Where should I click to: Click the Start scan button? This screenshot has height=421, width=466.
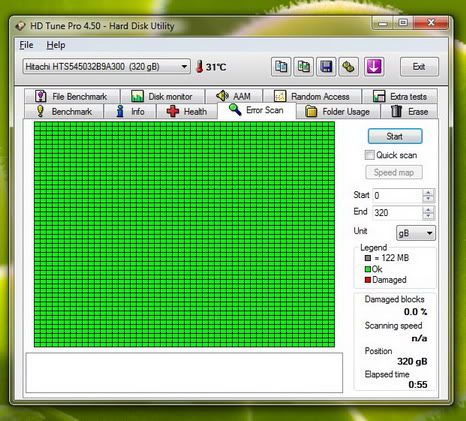pyautogui.click(x=395, y=136)
